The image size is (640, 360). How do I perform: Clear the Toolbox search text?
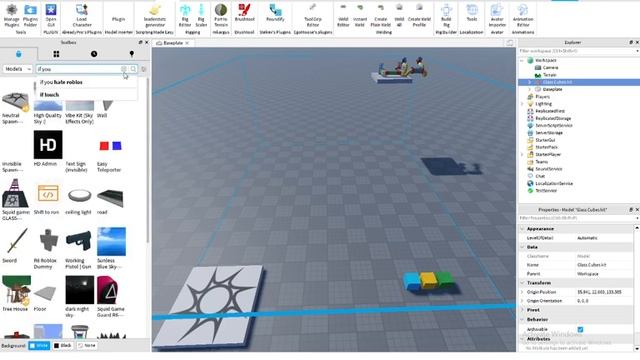[x=124, y=69]
